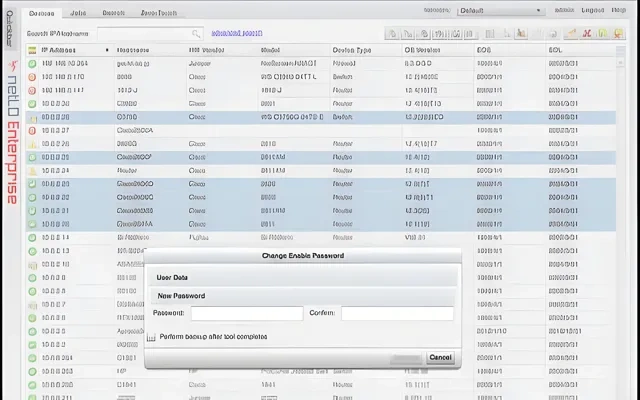This screenshot has width=640, height=400.
Task: Click the red X-shaped toolbar icon
Action: (587, 34)
